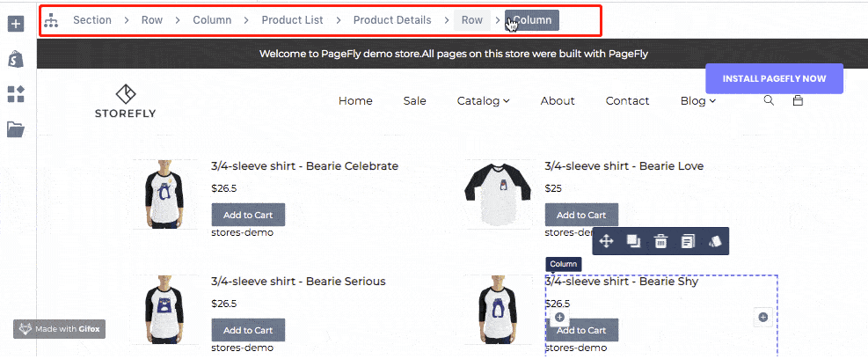Open the Shopify elements panel
Image resolution: width=868 pixels, height=359 pixels.
click(16, 59)
